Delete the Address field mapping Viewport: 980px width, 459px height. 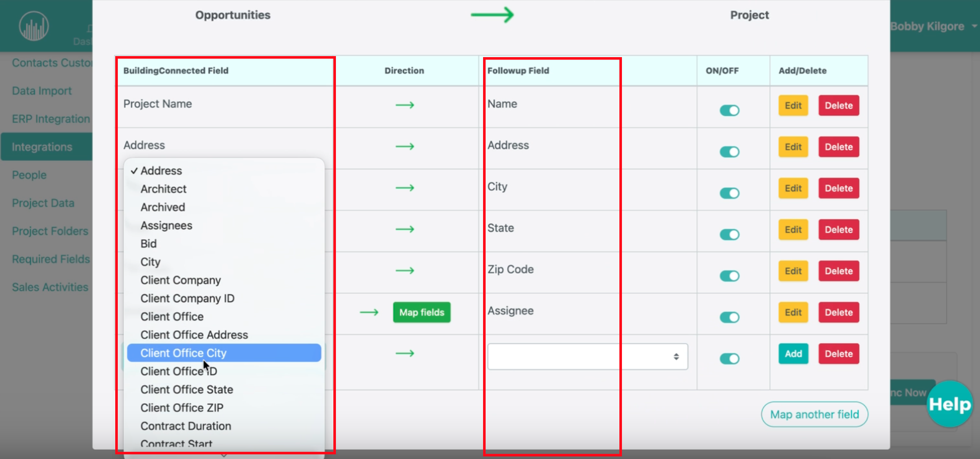(839, 147)
